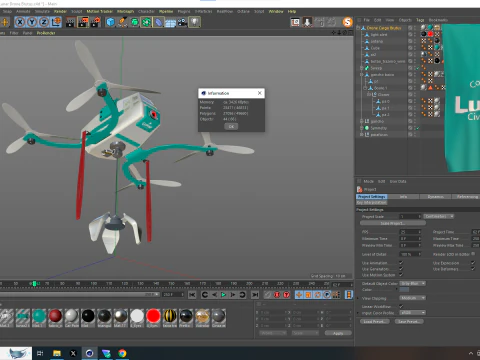This screenshot has height=360, width=480.
Task: Toggle Render LOD in Editor checkbox
Action: click(473, 254)
